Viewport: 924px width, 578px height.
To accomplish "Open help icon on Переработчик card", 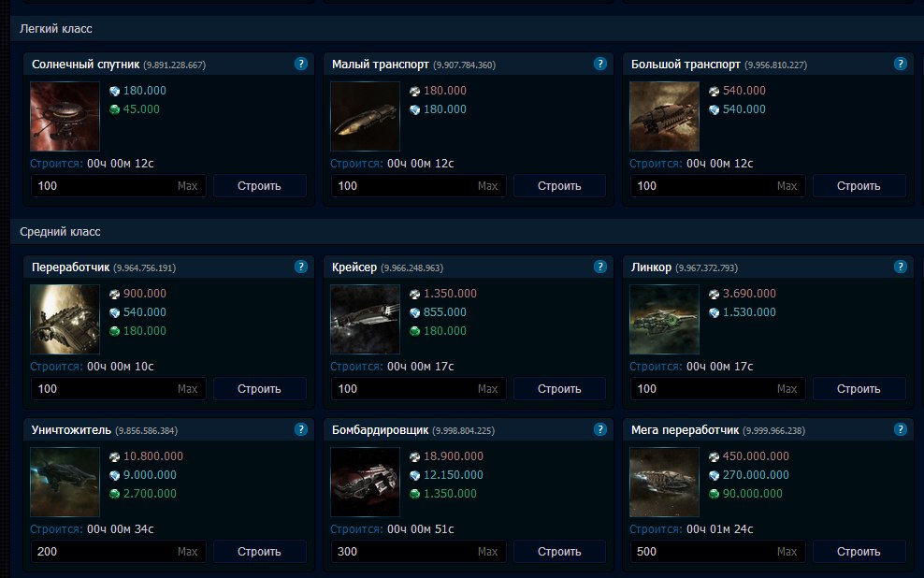I will (300, 267).
